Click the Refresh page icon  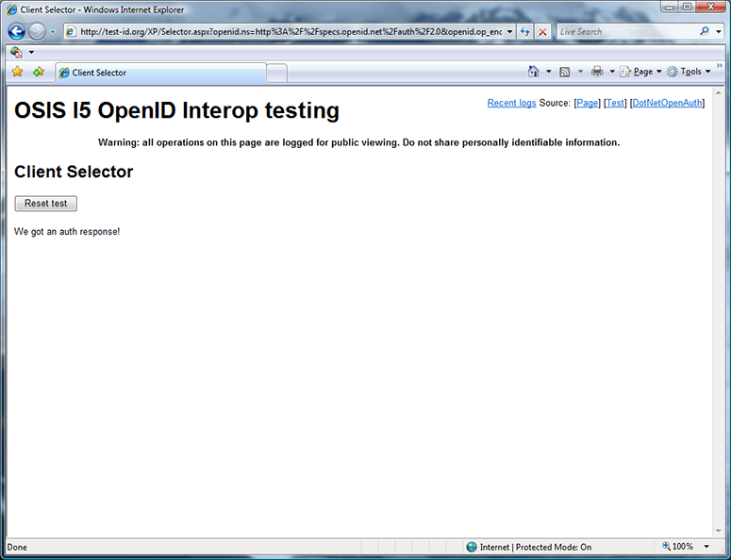point(524,31)
